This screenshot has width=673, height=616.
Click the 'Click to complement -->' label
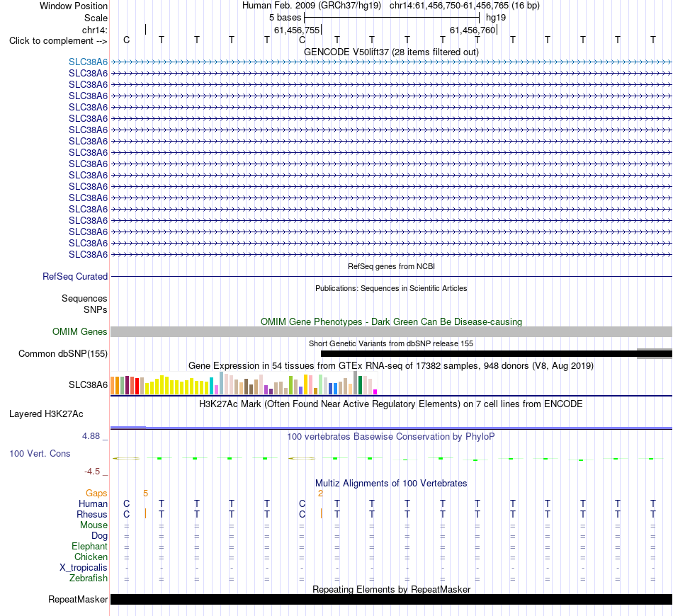[x=58, y=41]
